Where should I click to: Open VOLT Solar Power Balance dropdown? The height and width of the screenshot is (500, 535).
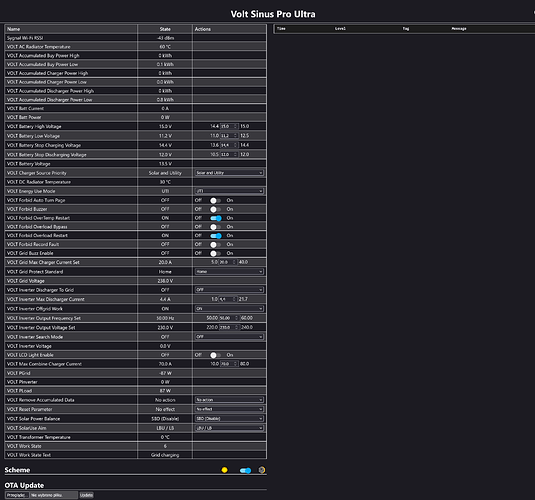point(229,418)
